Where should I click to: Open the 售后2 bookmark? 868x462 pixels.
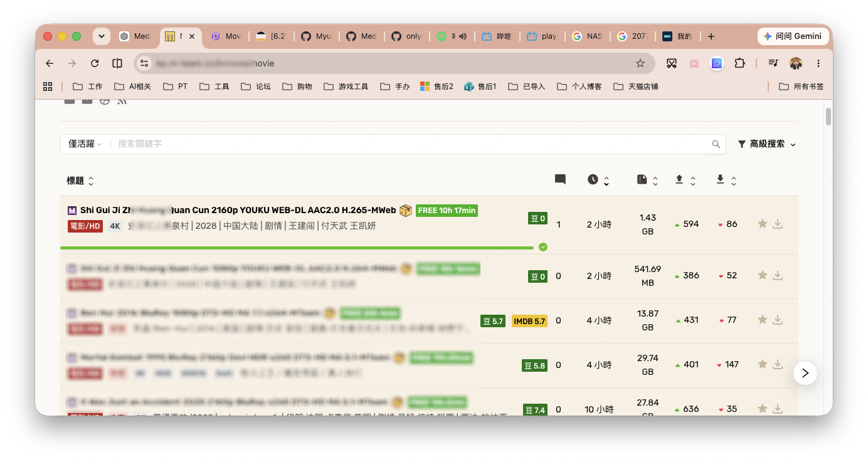click(437, 87)
